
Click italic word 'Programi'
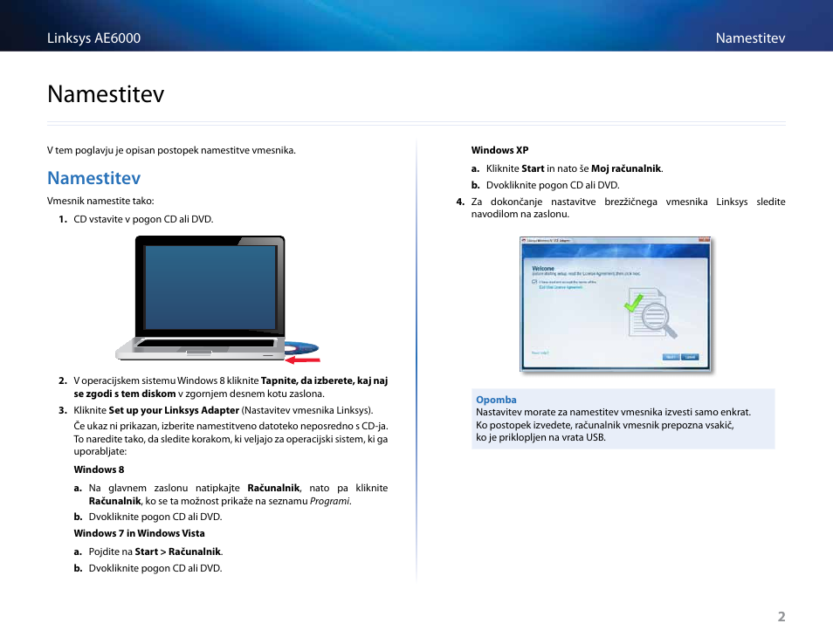329,501
